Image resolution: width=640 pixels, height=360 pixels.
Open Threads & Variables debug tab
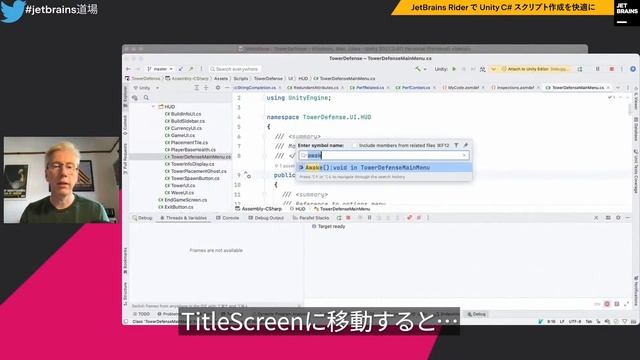pos(183,218)
